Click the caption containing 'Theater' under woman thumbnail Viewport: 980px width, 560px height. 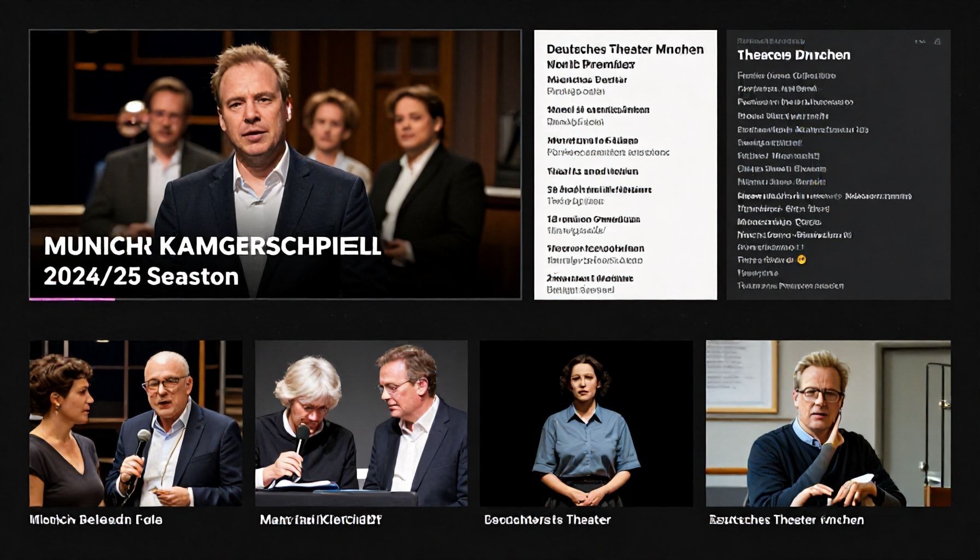pos(547,520)
